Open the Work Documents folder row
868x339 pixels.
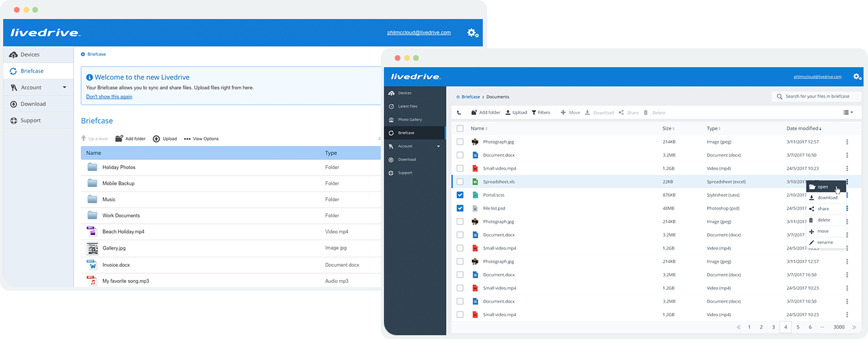(x=231, y=215)
